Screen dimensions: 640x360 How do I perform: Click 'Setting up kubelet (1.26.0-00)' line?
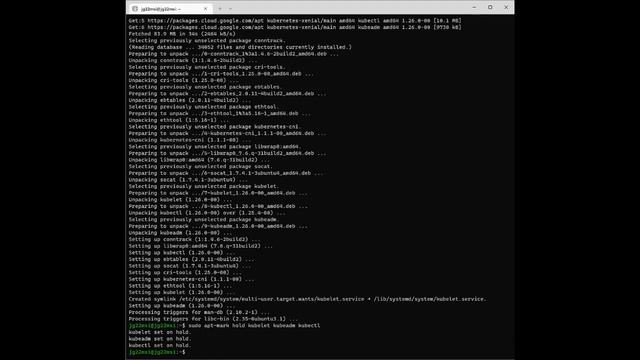click(182, 292)
